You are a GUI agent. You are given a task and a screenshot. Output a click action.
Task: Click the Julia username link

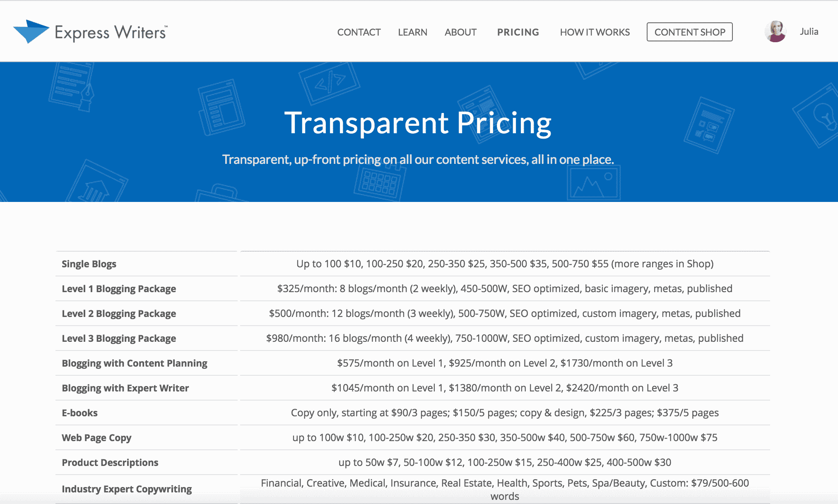pyautogui.click(x=809, y=31)
